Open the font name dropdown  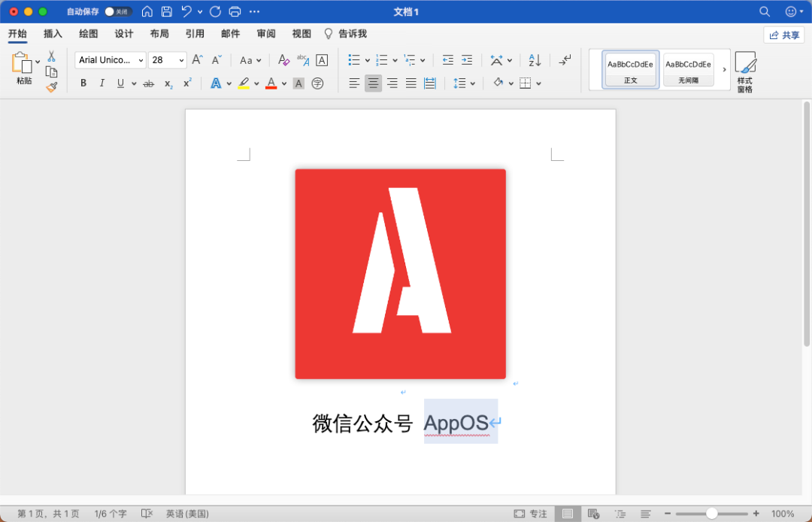tap(141, 61)
